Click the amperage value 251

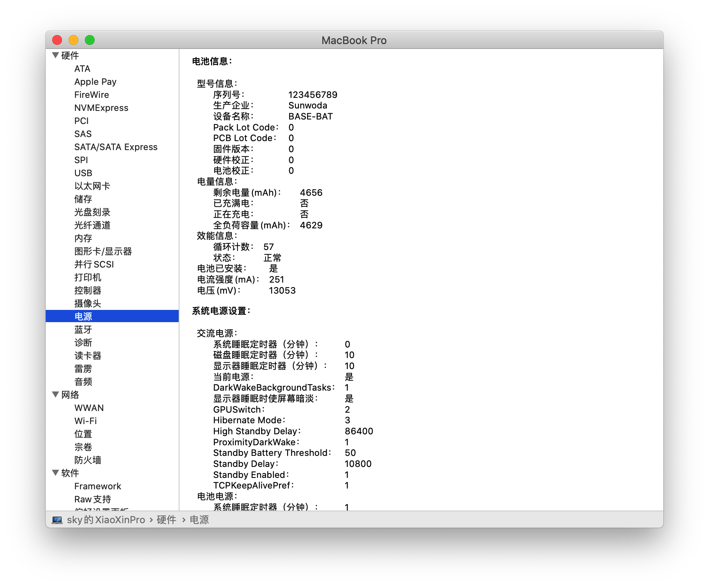click(277, 279)
